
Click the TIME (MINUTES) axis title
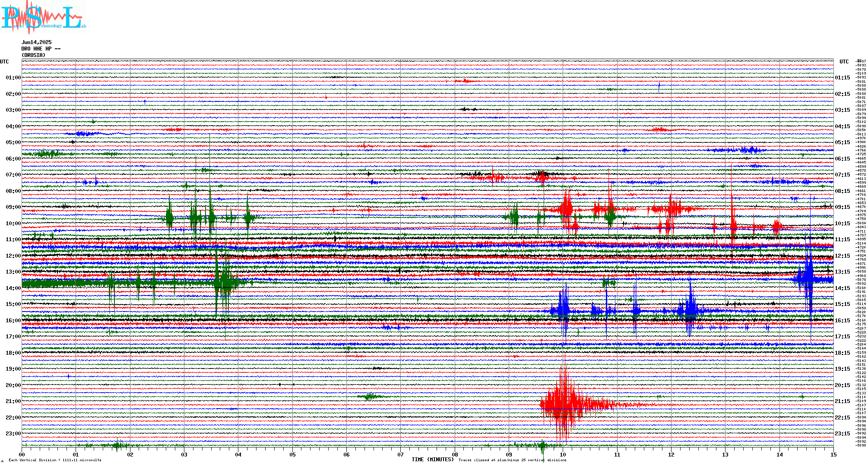click(x=433, y=460)
